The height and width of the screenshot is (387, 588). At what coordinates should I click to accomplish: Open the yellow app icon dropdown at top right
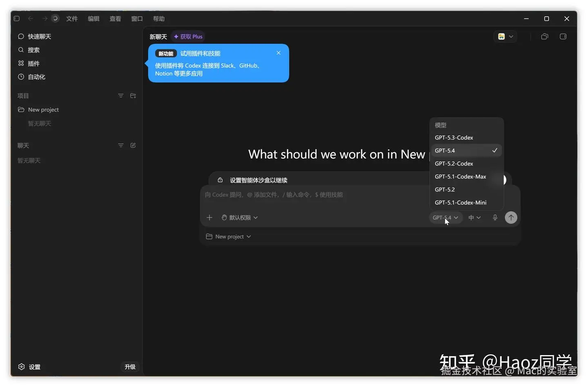click(x=506, y=37)
